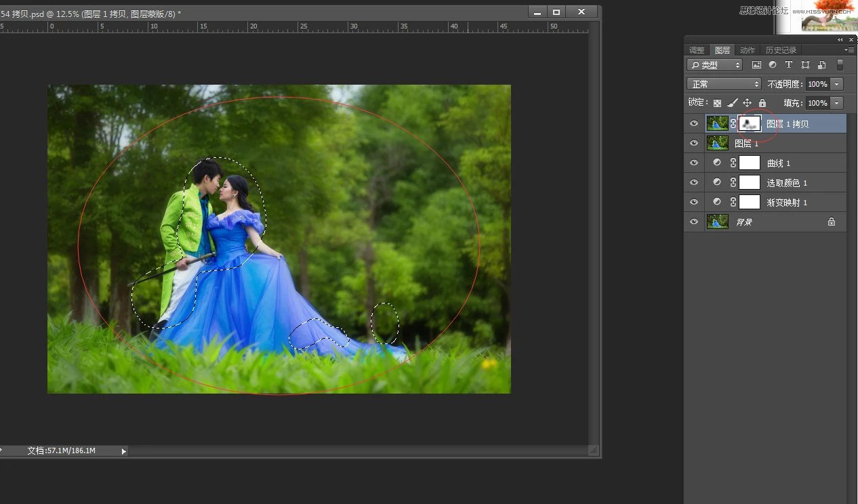This screenshot has width=858, height=504.
Task: Click the pixel layer filter icon
Action: click(x=756, y=65)
